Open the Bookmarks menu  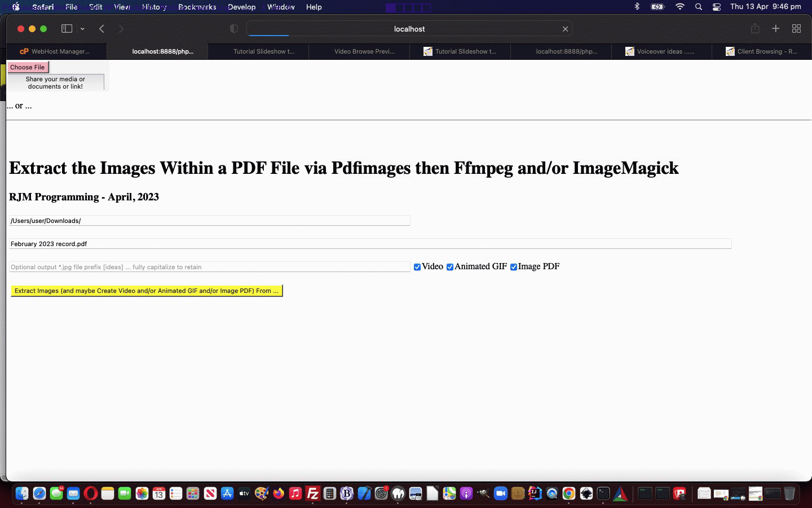click(197, 7)
